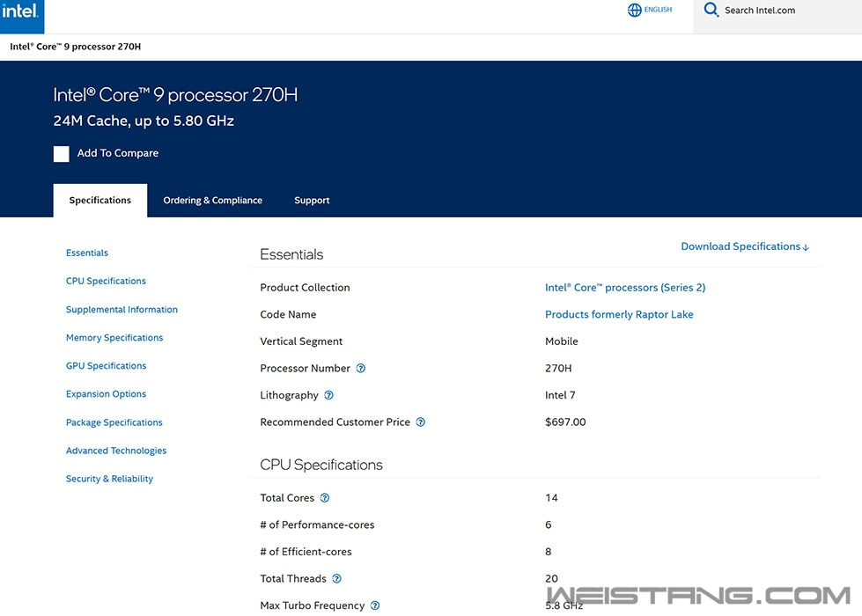Jump to Advanced Technologies section
Viewport: 862px width, 616px height.
point(116,451)
